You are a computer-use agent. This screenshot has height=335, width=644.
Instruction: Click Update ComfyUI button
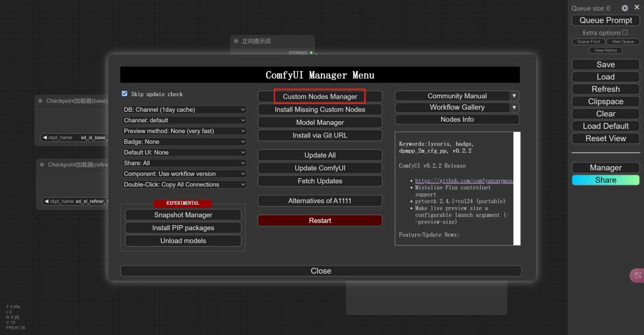[x=320, y=168]
